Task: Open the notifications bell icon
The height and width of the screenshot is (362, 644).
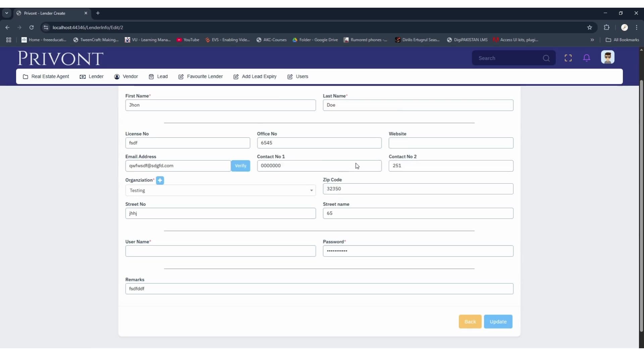Action: (587, 58)
